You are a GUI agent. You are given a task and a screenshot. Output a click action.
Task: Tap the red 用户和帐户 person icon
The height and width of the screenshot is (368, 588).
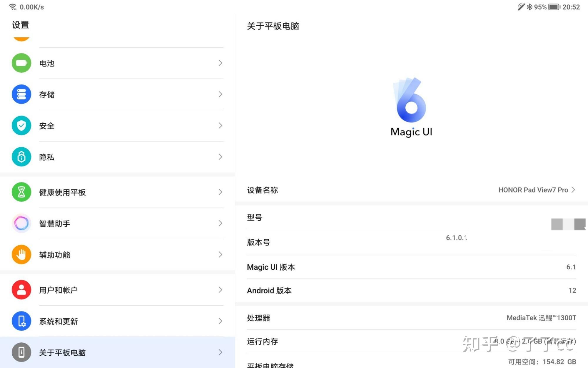tap(21, 290)
